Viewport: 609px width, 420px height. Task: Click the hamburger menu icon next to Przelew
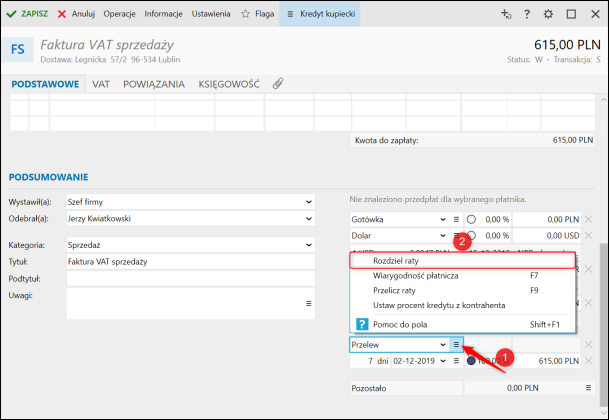[x=456, y=344]
